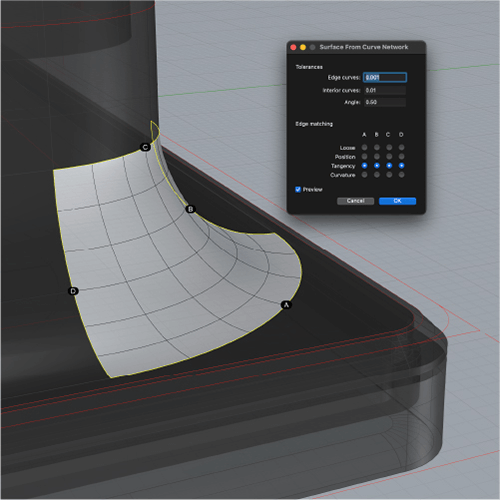This screenshot has width=500, height=500.
Task: Select Position matching for edge D
Action: [x=401, y=156]
